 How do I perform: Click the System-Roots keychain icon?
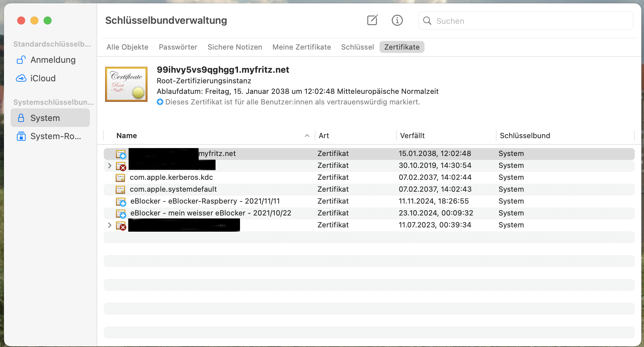[x=21, y=136]
